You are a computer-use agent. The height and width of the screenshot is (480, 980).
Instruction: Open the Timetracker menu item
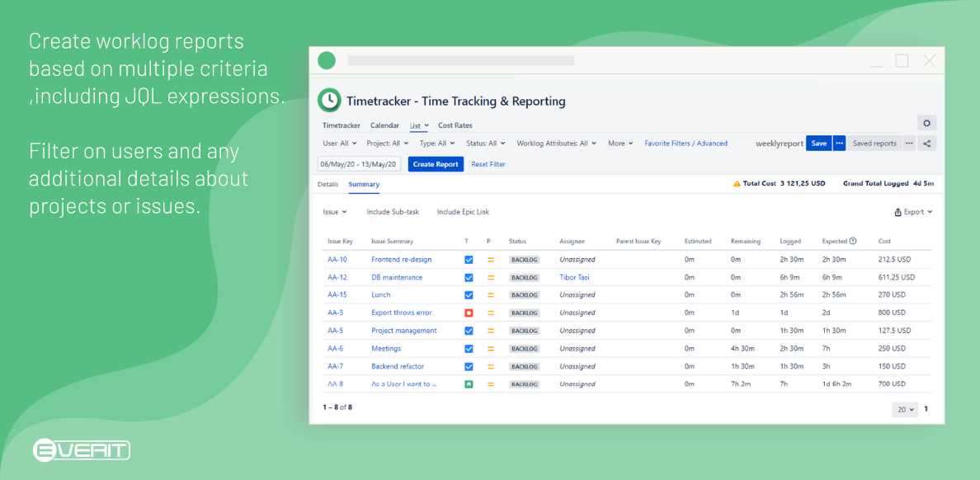pos(342,125)
